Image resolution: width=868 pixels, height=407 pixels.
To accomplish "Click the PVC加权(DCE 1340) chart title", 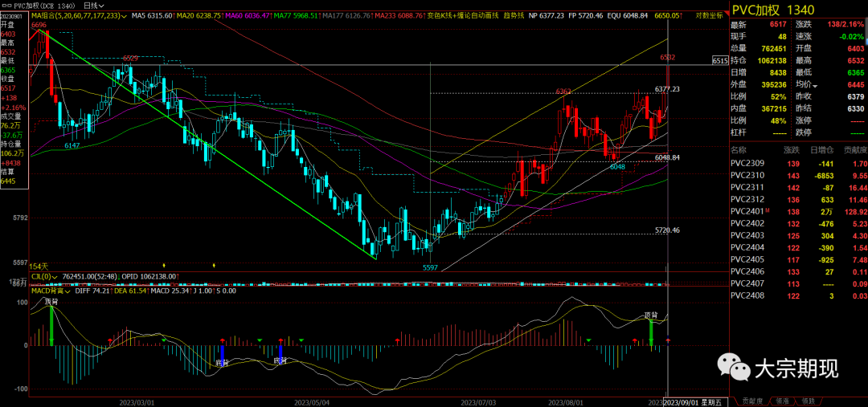I will point(43,5).
